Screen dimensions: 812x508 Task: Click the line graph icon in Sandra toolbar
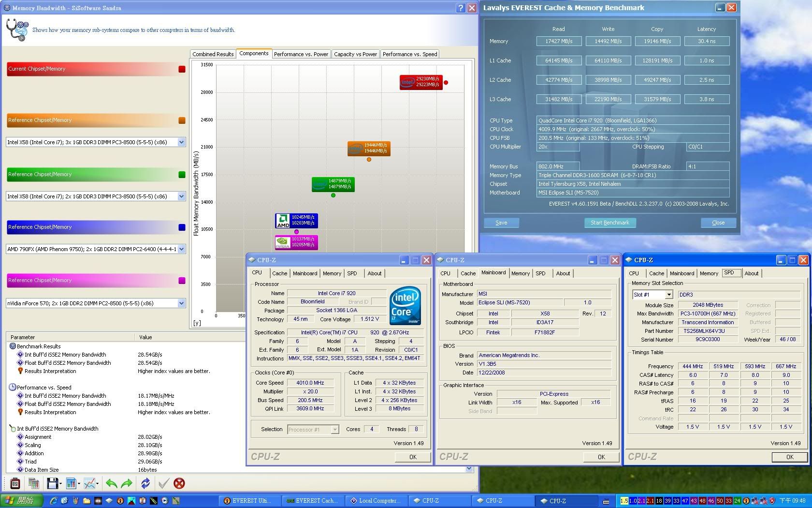coord(89,483)
